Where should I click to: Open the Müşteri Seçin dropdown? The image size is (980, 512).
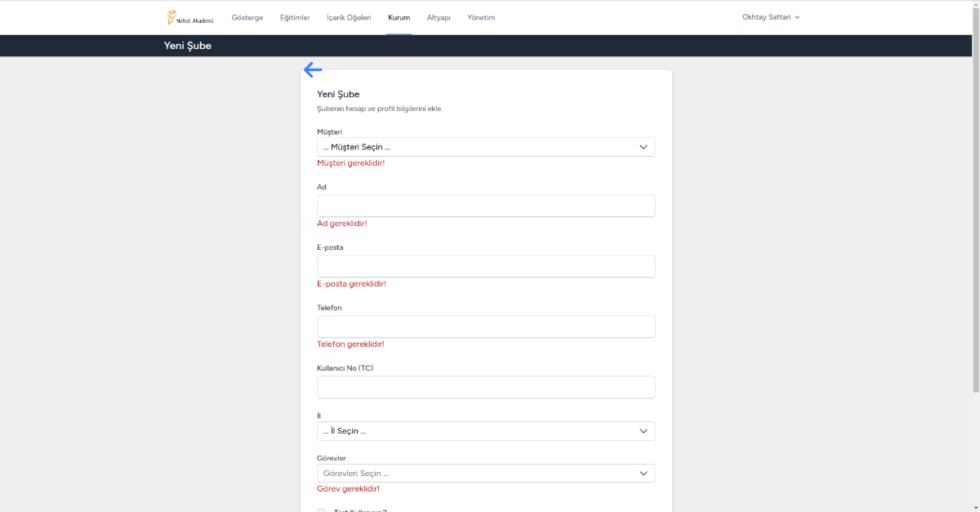pos(474,147)
